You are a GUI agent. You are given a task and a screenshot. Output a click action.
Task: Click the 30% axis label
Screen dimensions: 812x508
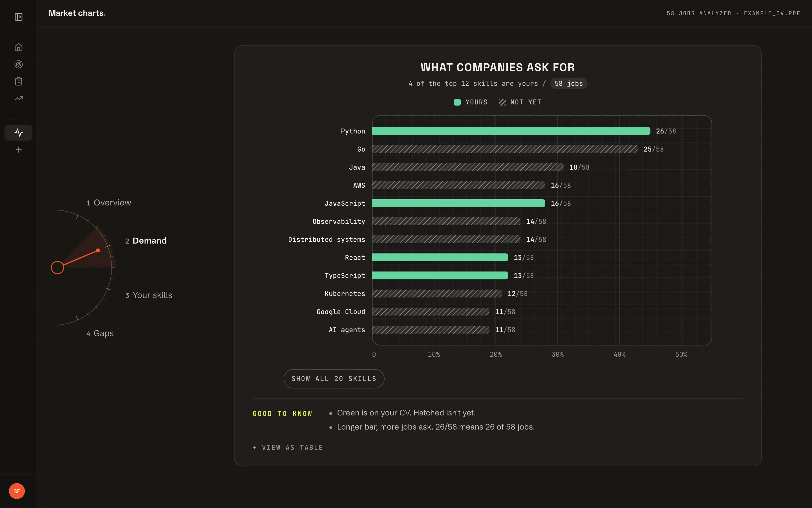(557, 354)
